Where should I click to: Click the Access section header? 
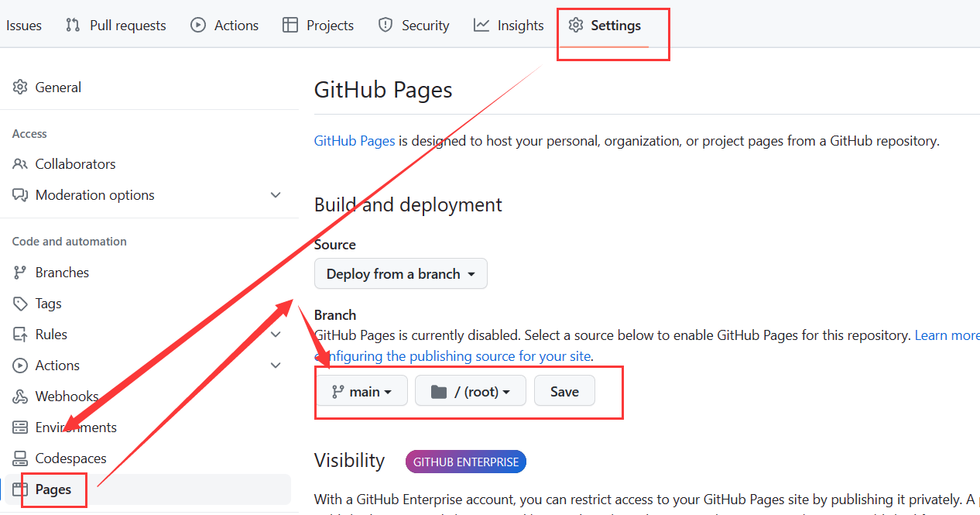[x=29, y=134]
